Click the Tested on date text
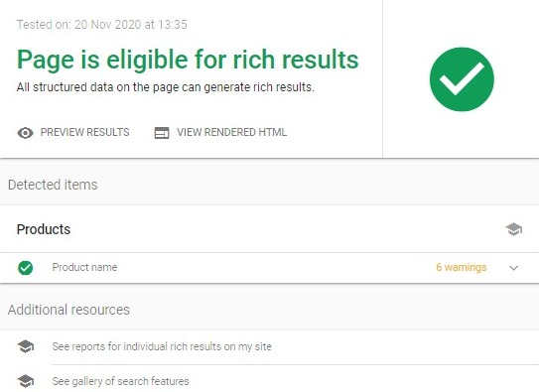 (102, 25)
